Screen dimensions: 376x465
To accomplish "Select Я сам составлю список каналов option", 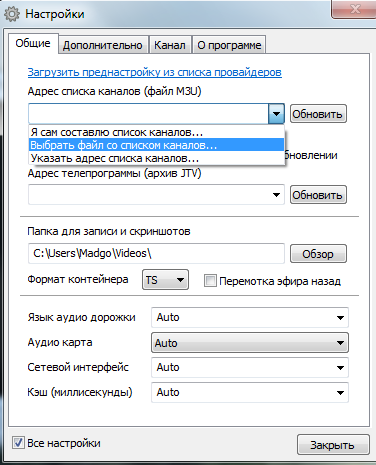I will click(x=156, y=132).
